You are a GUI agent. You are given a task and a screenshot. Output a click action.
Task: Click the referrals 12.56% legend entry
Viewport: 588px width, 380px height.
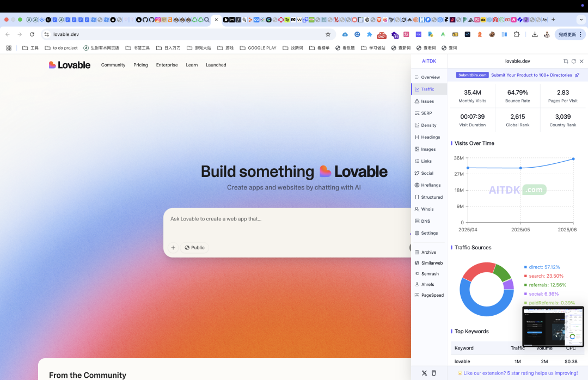pyautogui.click(x=545, y=285)
